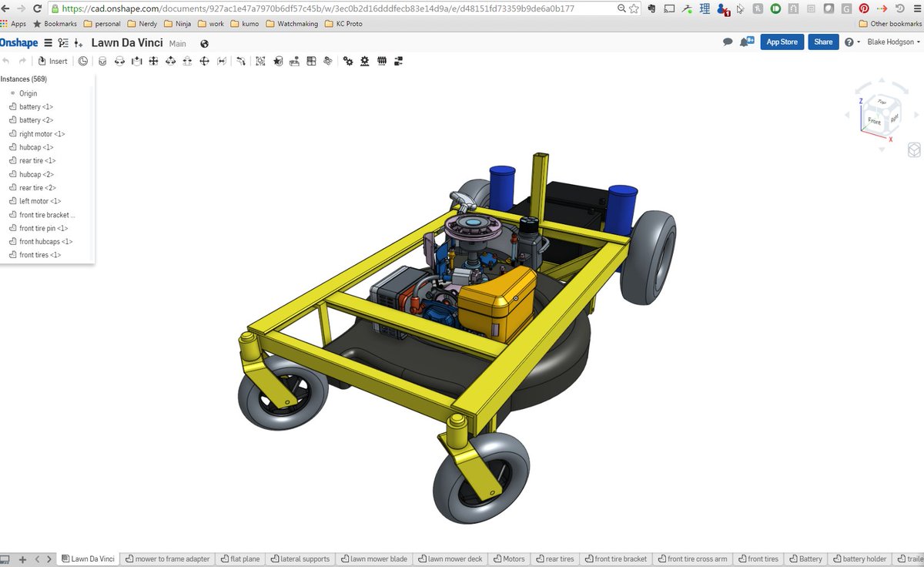The height and width of the screenshot is (567, 924).
Task: Open the Watchmaking bookmarks folder
Action: tap(292, 24)
